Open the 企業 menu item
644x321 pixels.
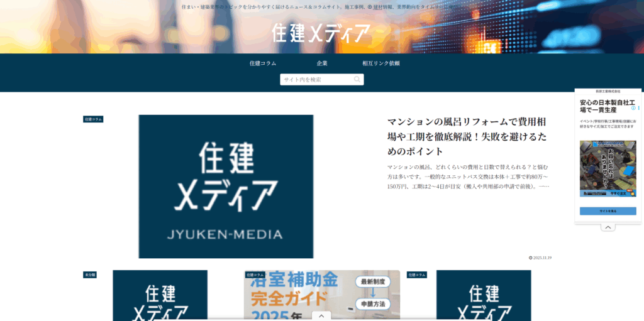(322, 63)
